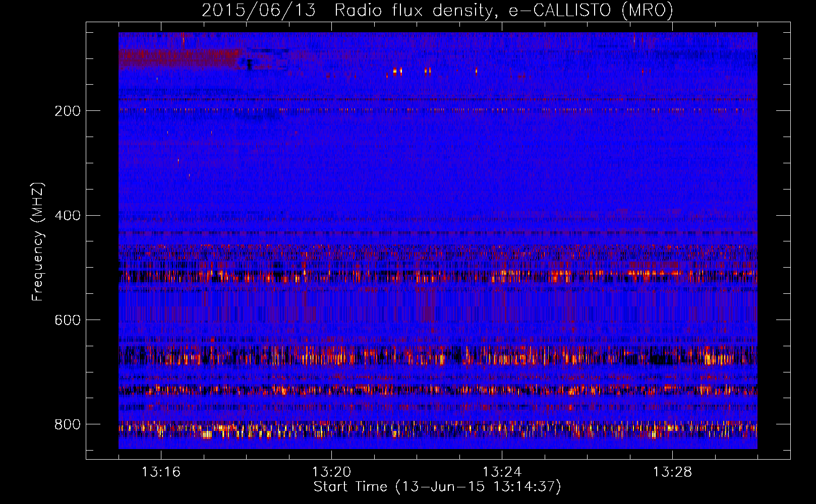Click the 400 frequency tick label
The image size is (816, 504).
(x=68, y=216)
